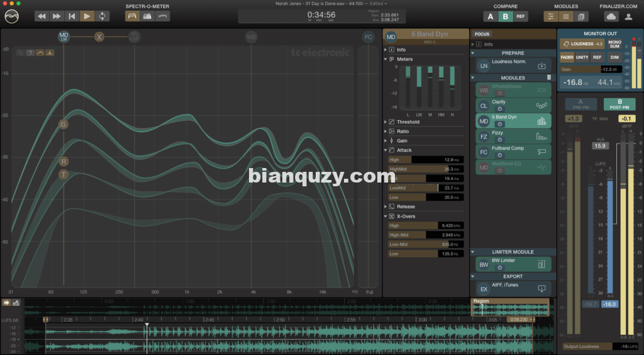The image size is (644, 355).
Task: Switch the meter to A Pre-MB
Action: (x=580, y=104)
